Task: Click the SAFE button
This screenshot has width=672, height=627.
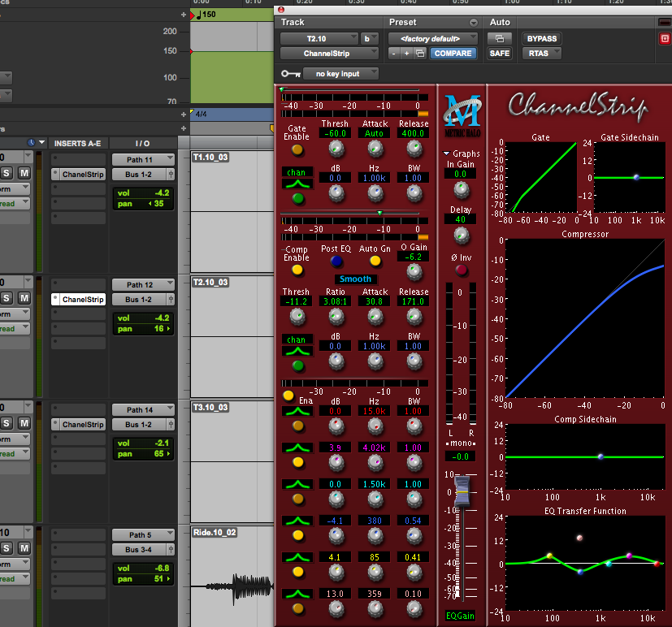Action: (500, 53)
